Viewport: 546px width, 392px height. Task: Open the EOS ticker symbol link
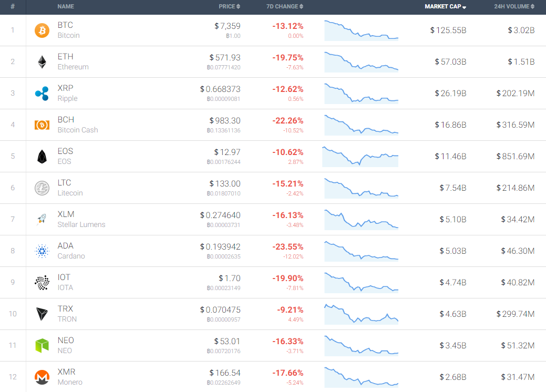[65, 151]
